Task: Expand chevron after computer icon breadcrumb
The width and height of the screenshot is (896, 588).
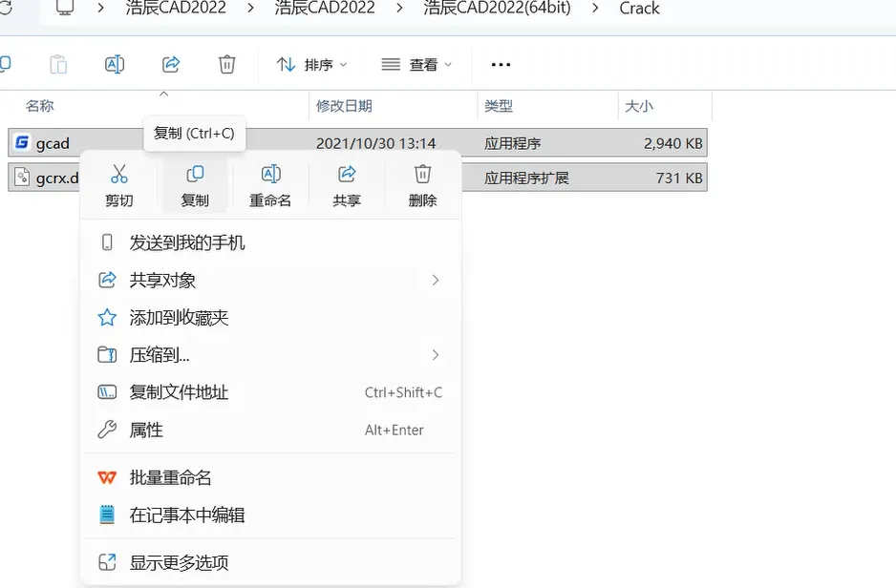Action: pyautogui.click(x=100, y=8)
